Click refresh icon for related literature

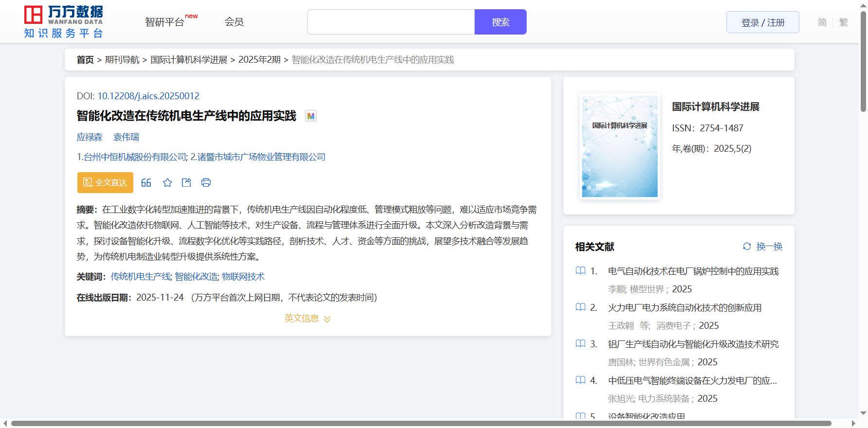click(747, 247)
